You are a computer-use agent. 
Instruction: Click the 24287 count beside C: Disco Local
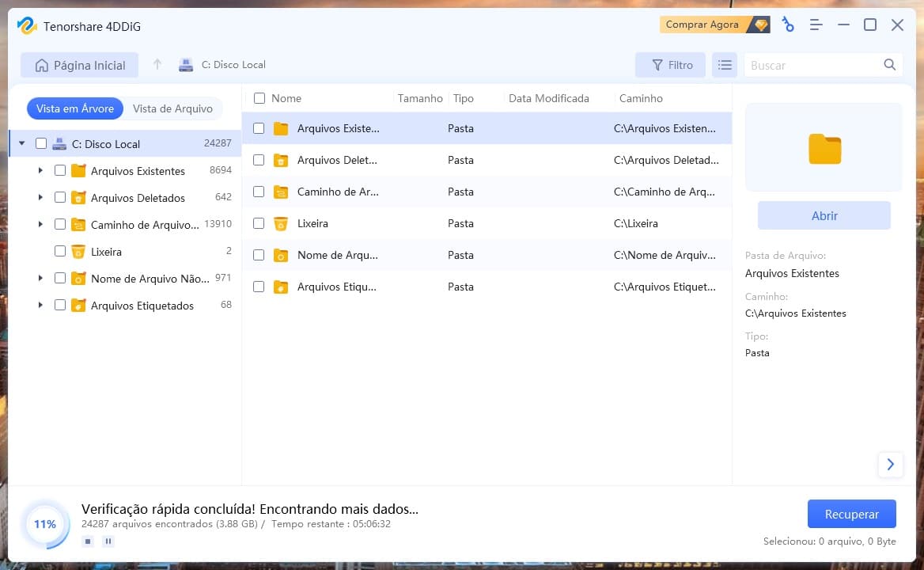[218, 143]
